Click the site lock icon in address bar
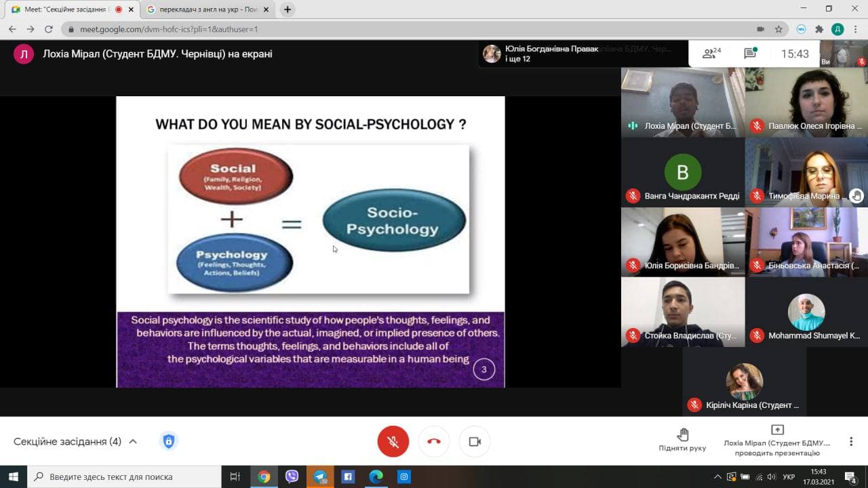Screen dimensions: 868x488 [71, 29]
